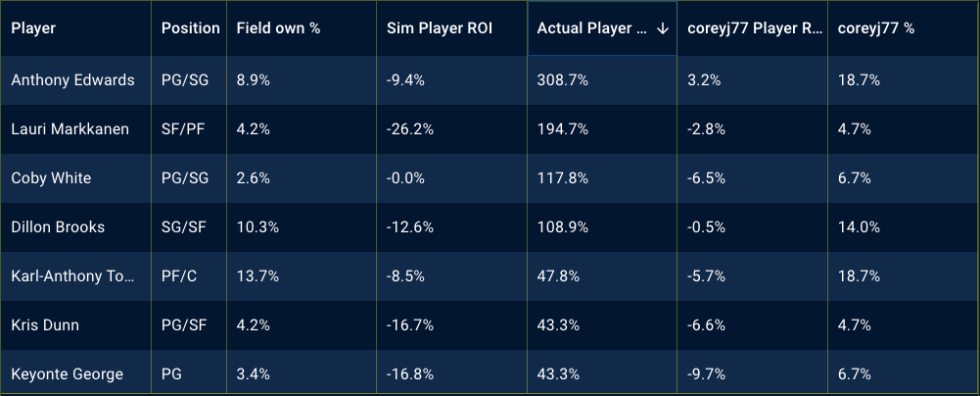Sort by Position column header
This screenshot has width=980, height=396.
click(x=190, y=28)
